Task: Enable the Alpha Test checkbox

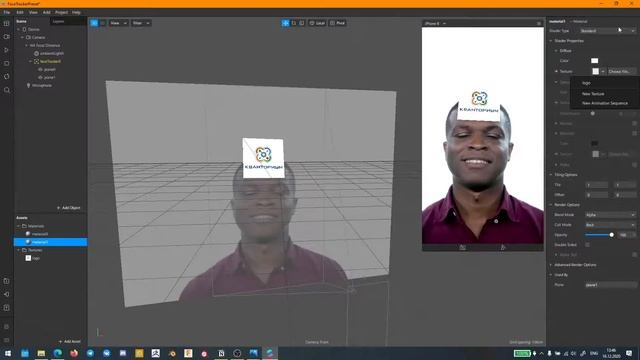Action: [x=634, y=255]
